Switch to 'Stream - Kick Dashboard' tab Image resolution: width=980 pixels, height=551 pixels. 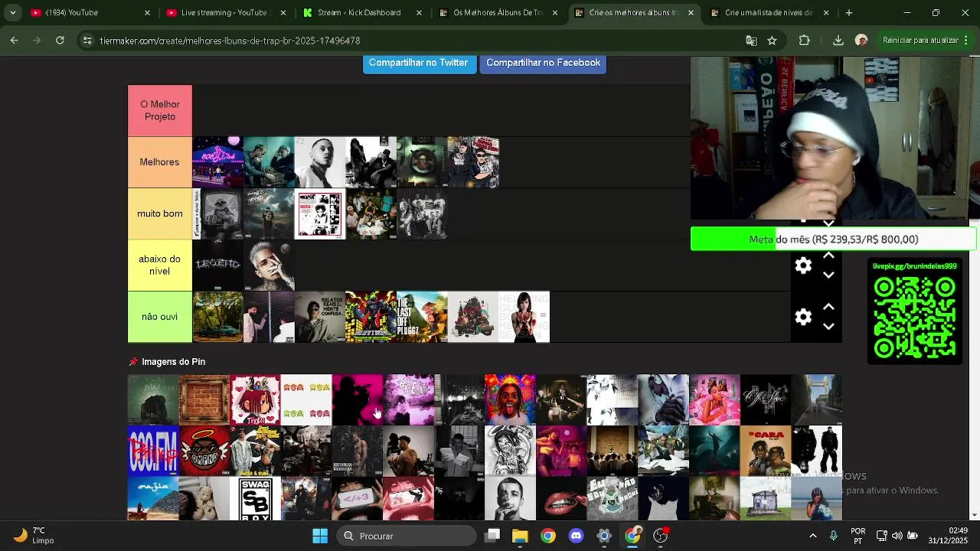coord(360,13)
